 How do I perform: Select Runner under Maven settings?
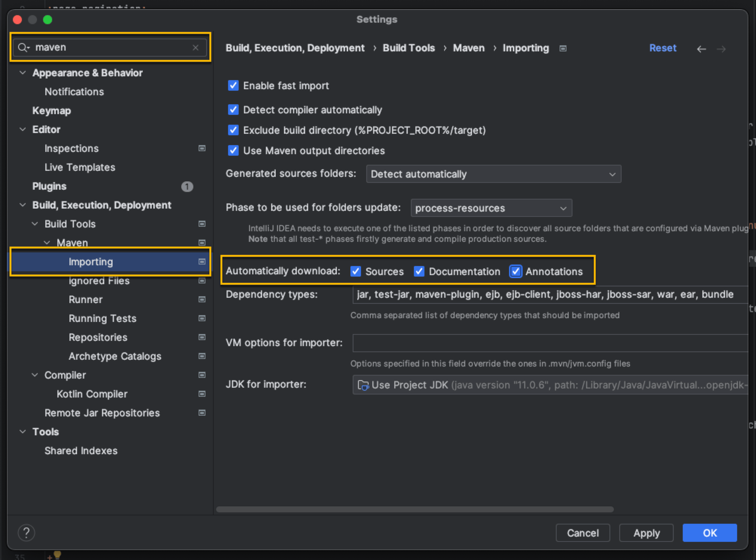pos(85,300)
